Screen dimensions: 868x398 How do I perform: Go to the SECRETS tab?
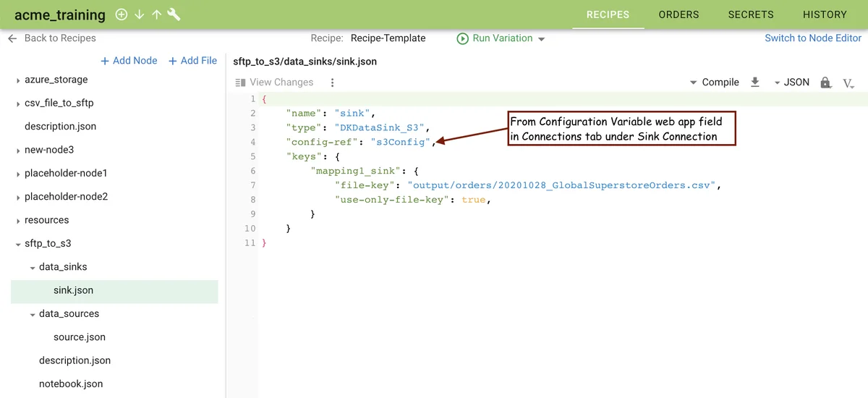751,14
